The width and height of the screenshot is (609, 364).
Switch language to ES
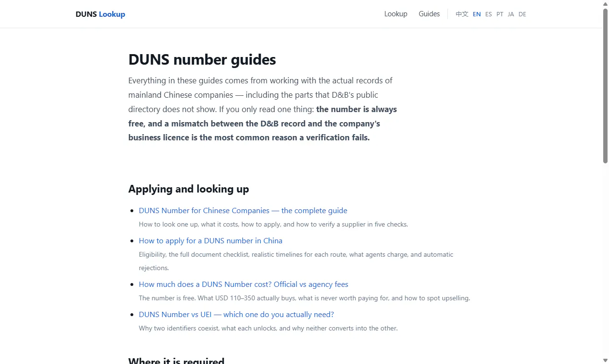[x=489, y=14]
